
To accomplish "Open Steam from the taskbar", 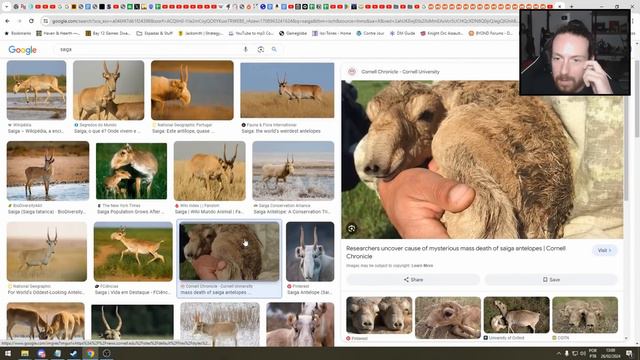I will coord(74,353).
